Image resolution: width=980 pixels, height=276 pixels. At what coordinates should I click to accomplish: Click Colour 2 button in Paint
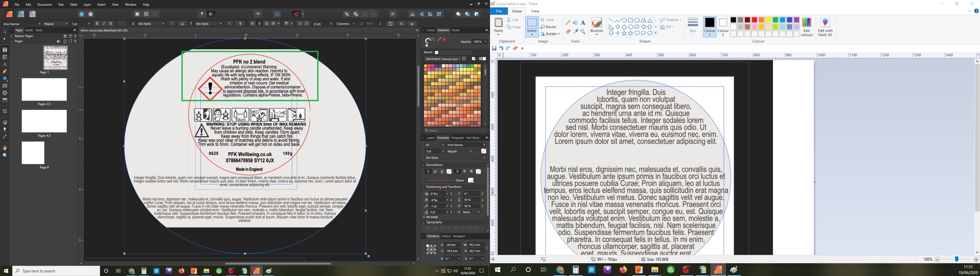[723, 27]
